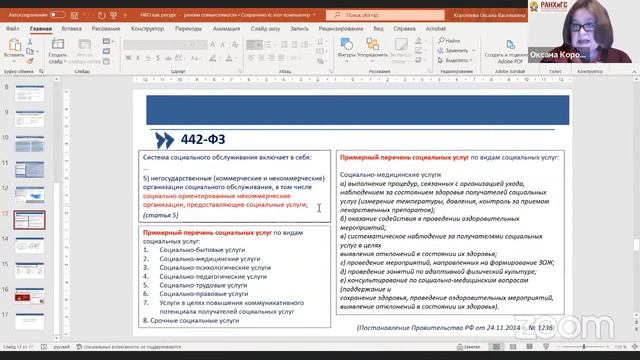
Task: Click Clear Formatting icon
Action: tap(235, 44)
